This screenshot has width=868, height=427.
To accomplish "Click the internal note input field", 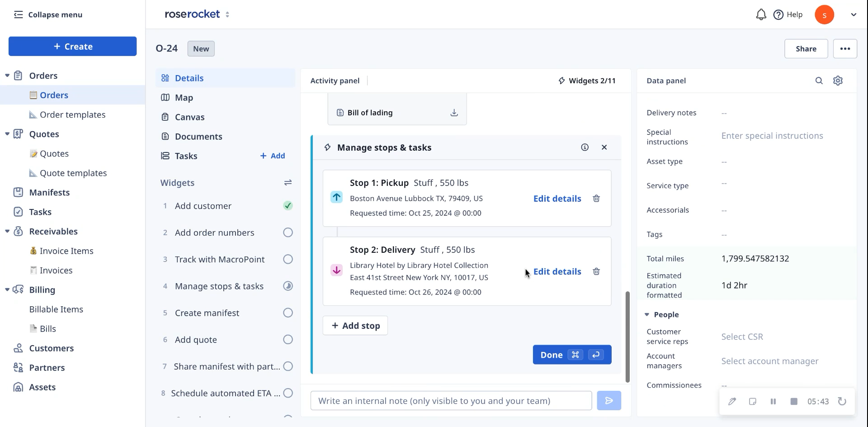I will click(x=451, y=401).
